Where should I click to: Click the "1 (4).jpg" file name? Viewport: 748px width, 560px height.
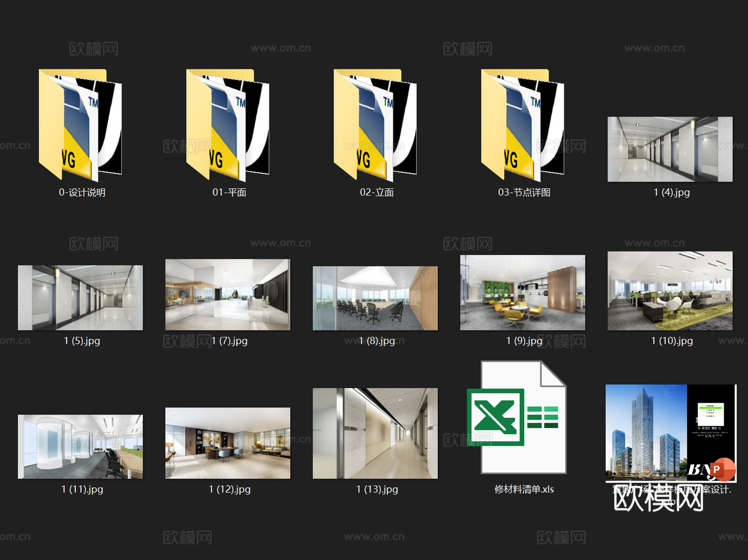[672, 192]
